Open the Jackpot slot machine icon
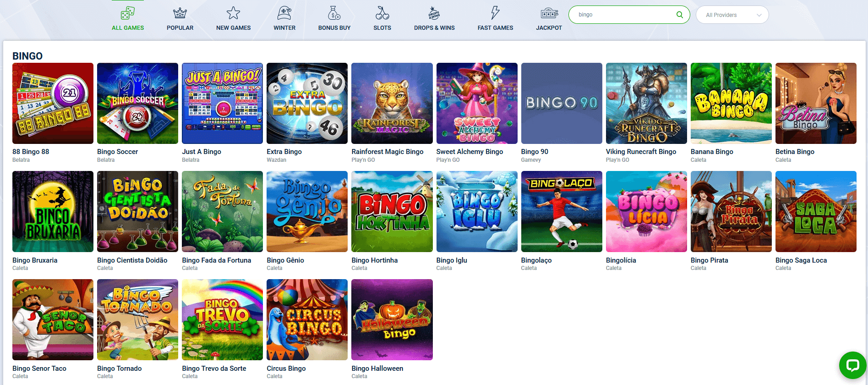Image resolution: width=868 pixels, height=385 pixels. click(549, 13)
